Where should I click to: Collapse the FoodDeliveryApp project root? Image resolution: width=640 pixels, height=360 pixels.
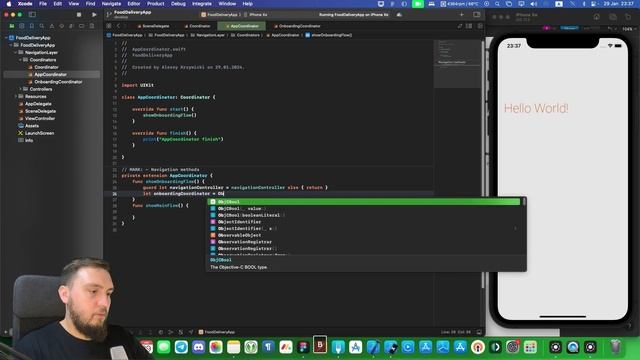click(x=6, y=38)
